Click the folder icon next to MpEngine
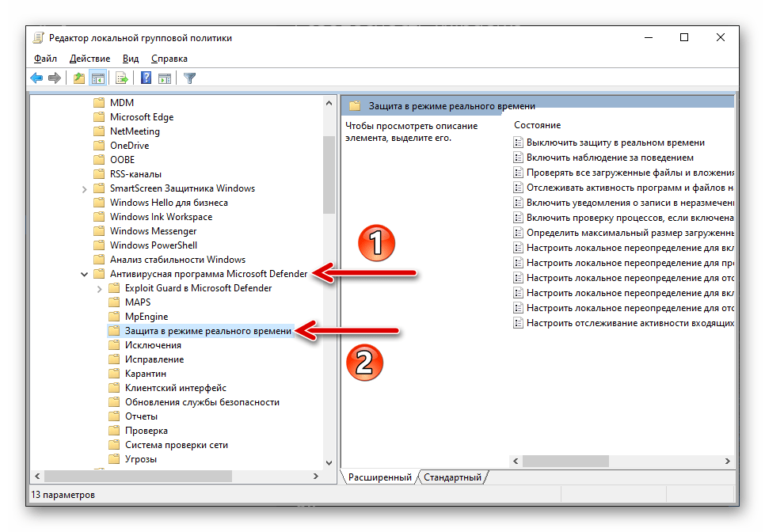The height and width of the screenshot is (532, 765). [x=114, y=317]
